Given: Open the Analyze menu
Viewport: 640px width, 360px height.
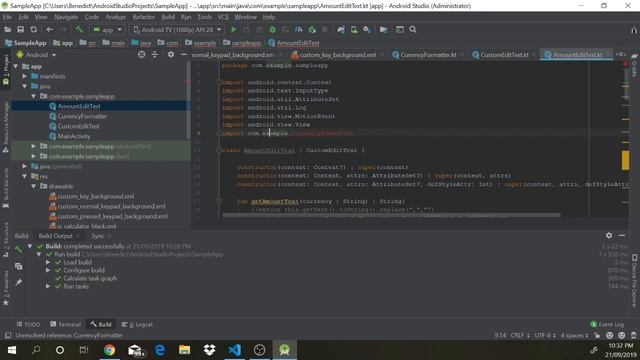Looking at the screenshot, I should (116, 17).
